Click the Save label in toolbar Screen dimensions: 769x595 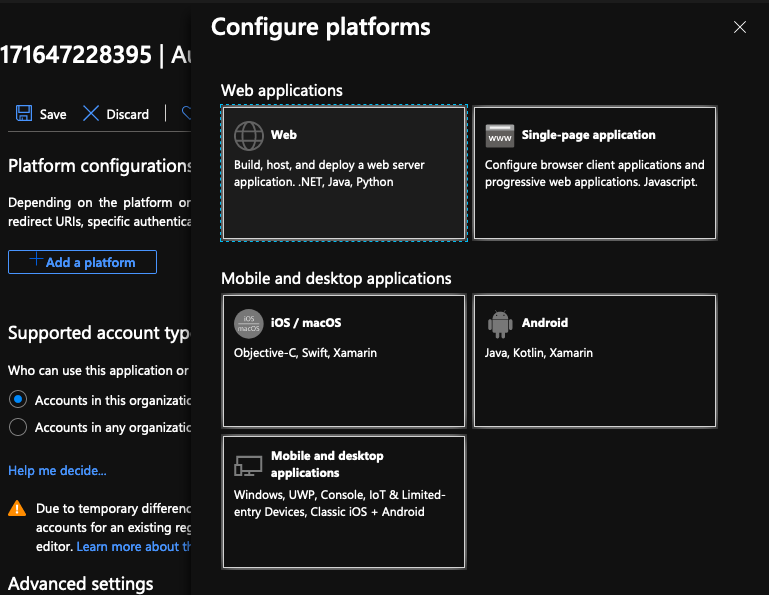[x=53, y=114]
